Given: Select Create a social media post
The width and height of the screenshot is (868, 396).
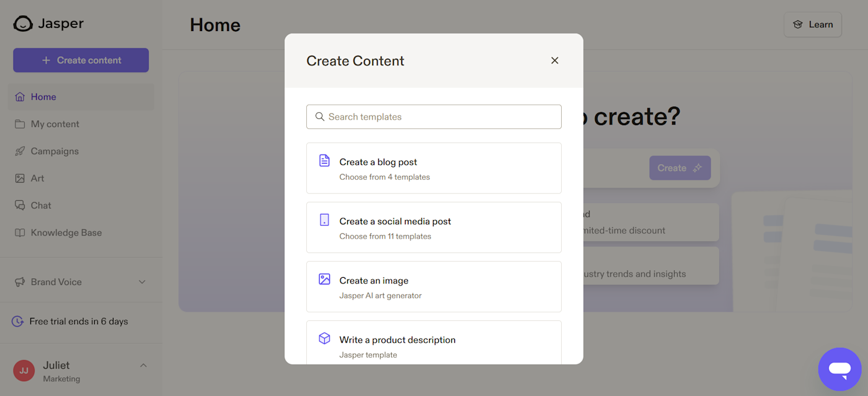Looking at the screenshot, I should (434, 227).
